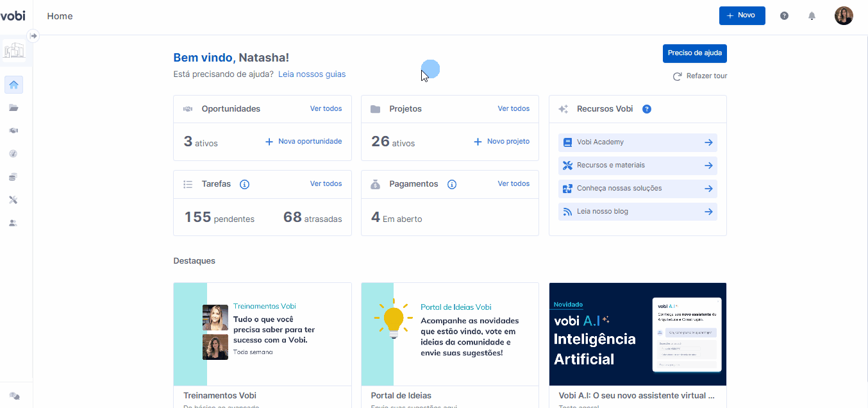
Task: Click the help icon next to Recursos Vobi
Action: 647,109
